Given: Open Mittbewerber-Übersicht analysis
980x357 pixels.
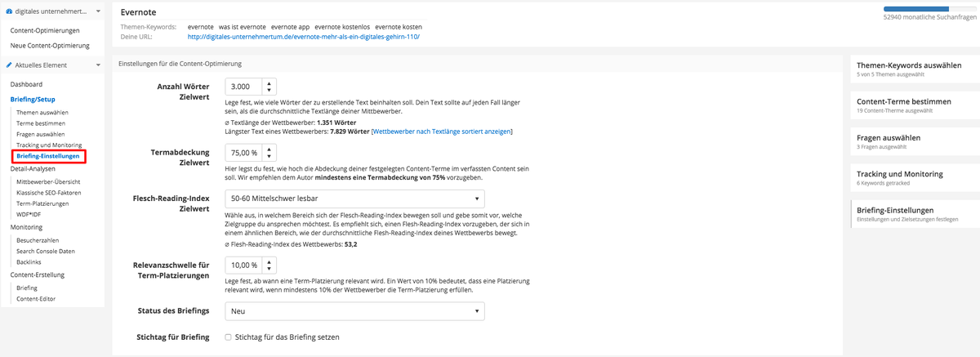Looking at the screenshot, I should point(49,181).
